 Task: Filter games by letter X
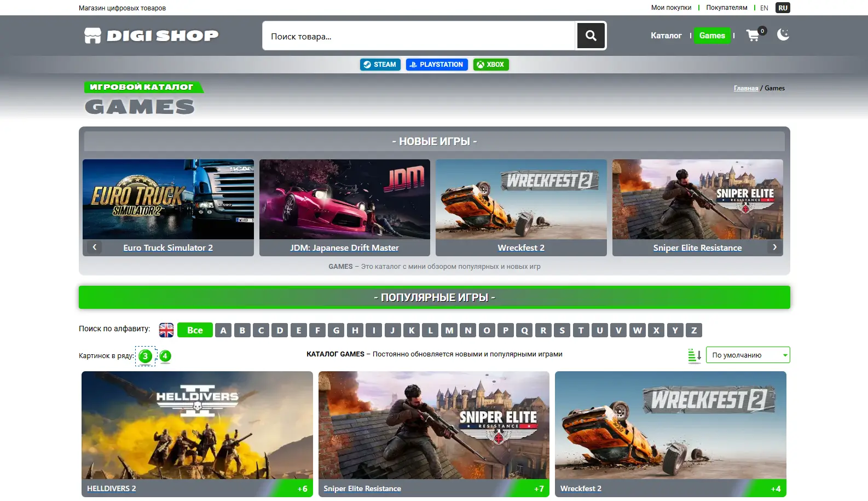pos(656,330)
